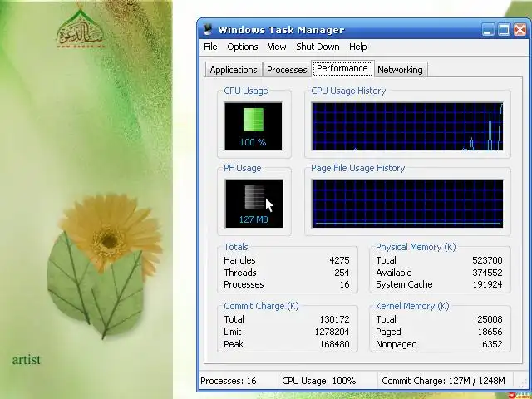
Task: Click the 'artist' text on wallpaper
Action: coord(26,360)
